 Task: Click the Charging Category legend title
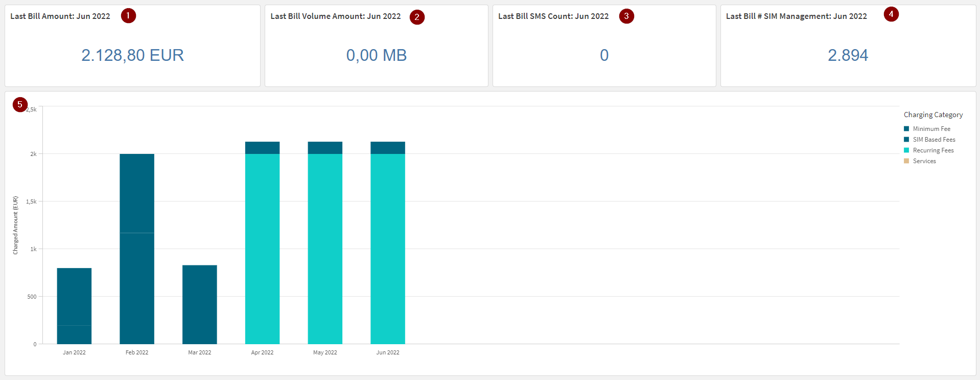point(933,115)
